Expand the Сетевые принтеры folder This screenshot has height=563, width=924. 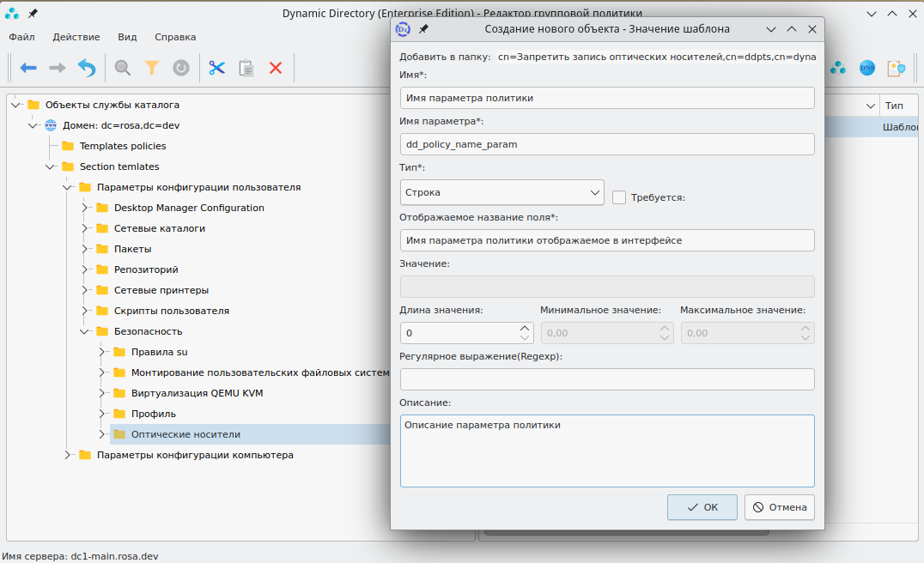pyautogui.click(x=85, y=290)
